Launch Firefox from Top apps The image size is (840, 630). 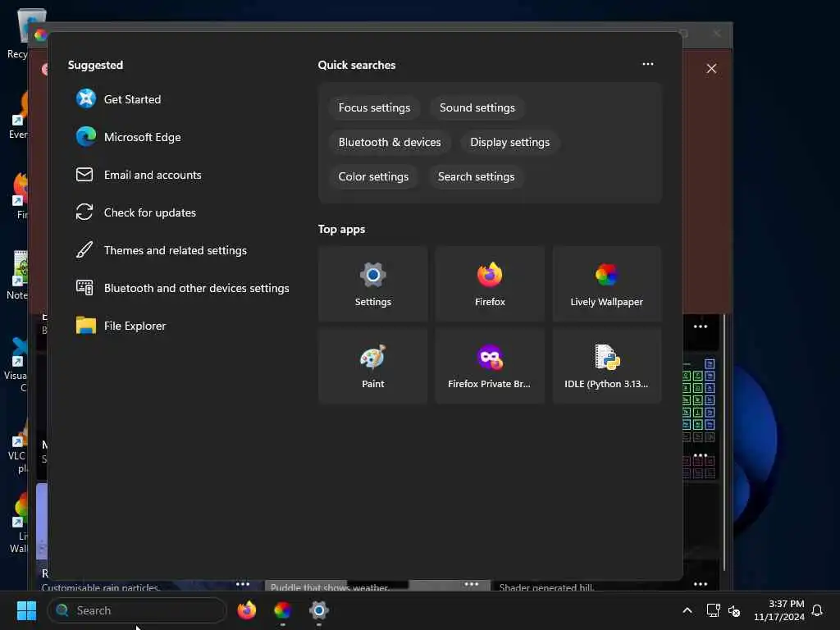pos(490,284)
